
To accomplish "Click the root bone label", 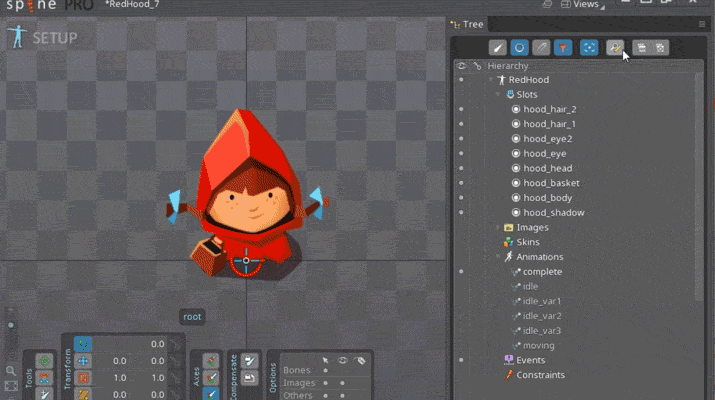I will [192, 317].
